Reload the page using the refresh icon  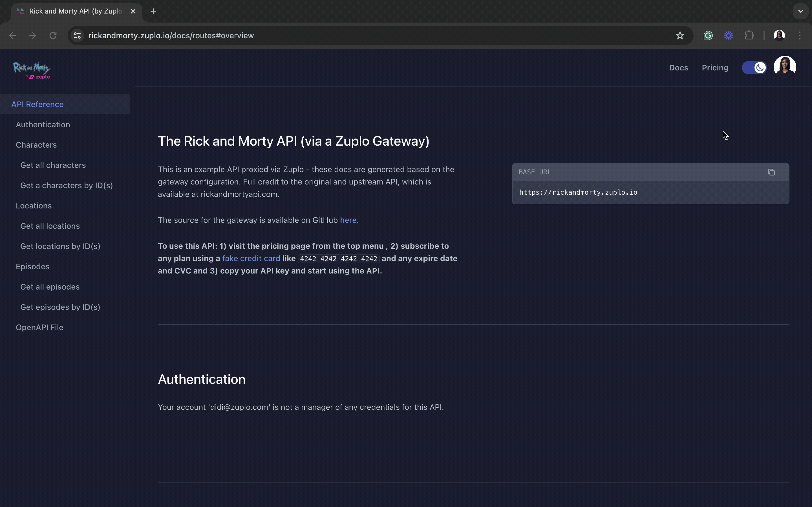tap(53, 35)
